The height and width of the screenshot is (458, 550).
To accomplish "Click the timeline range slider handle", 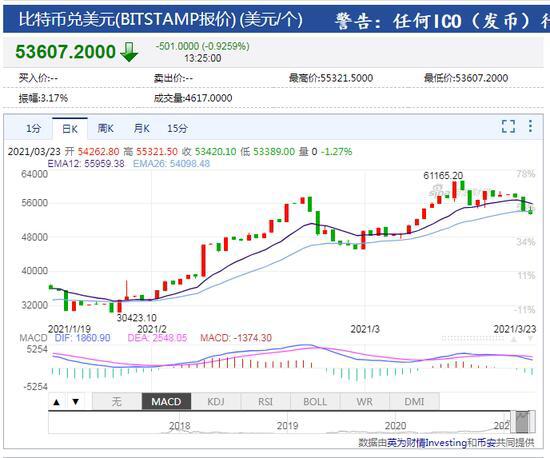I will [x=522, y=422].
